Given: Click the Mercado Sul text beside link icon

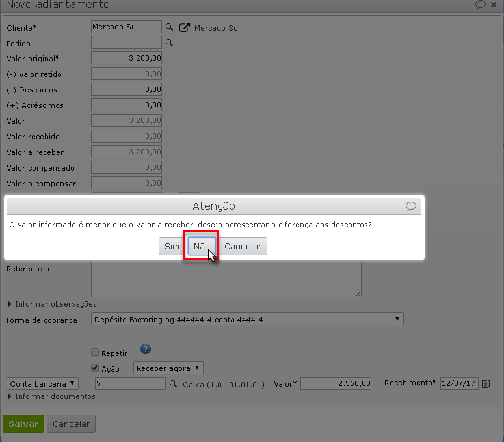Looking at the screenshot, I should 217,28.
